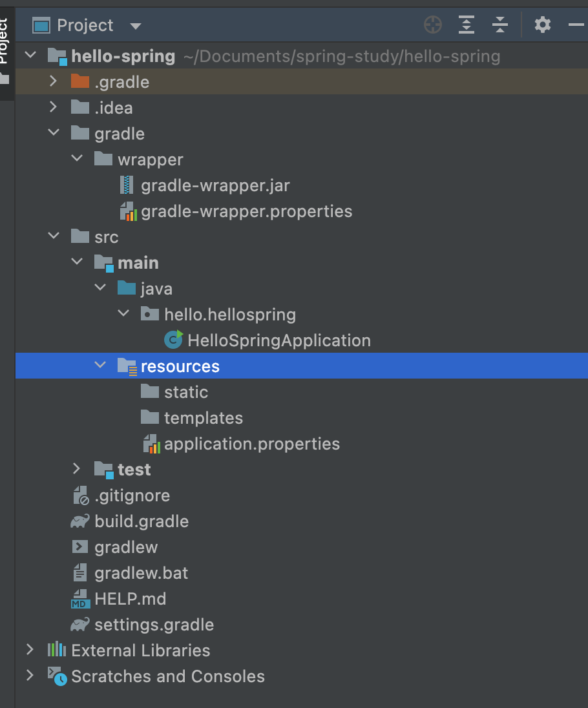The height and width of the screenshot is (708, 588).
Task: Select the Scratches and Consoles label
Action: point(168,676)
